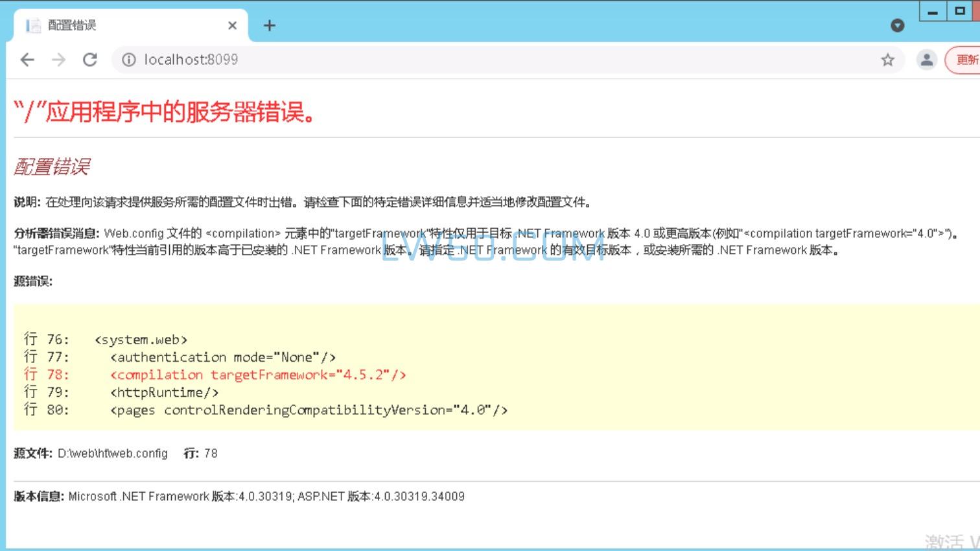Click the forward navigation arrow
The height and width of the screenshot is (551, 980).
(58, 59)
